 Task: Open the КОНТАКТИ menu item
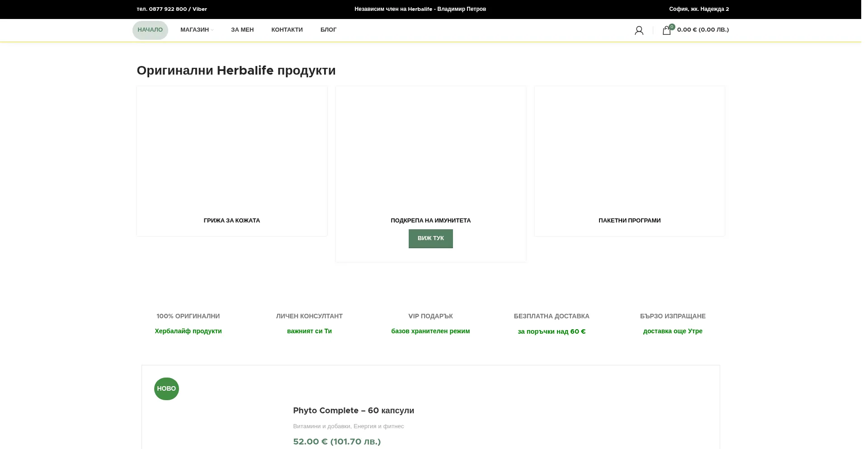tap(287, 30)
